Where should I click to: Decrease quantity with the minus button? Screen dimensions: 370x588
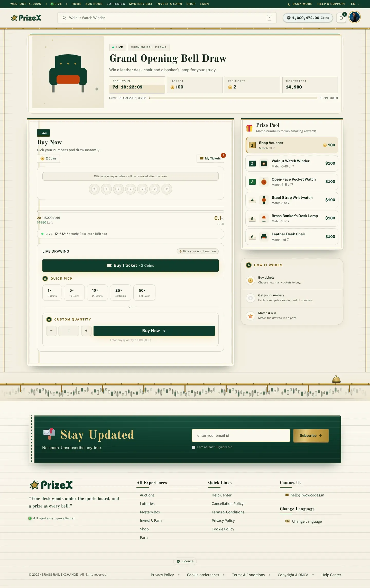tap(51, 331)
